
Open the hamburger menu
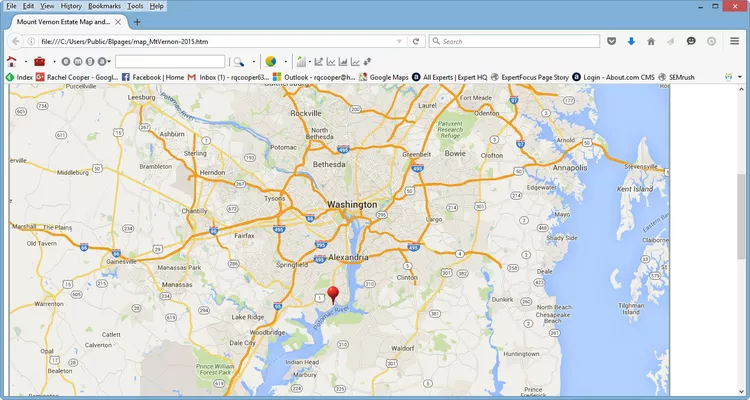734,41
